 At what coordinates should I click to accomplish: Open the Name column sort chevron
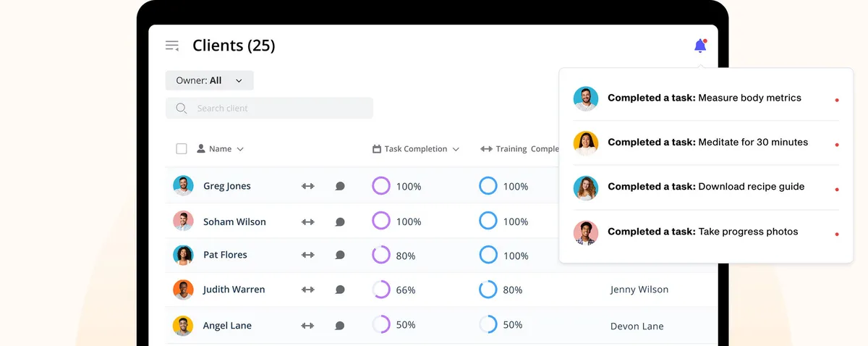(x=240, y=149)
